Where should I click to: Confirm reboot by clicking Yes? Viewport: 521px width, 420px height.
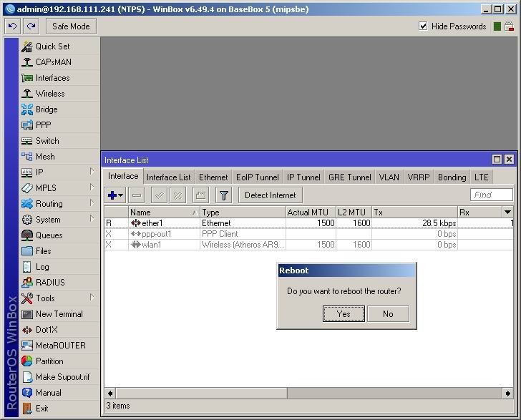coord(344,313)
